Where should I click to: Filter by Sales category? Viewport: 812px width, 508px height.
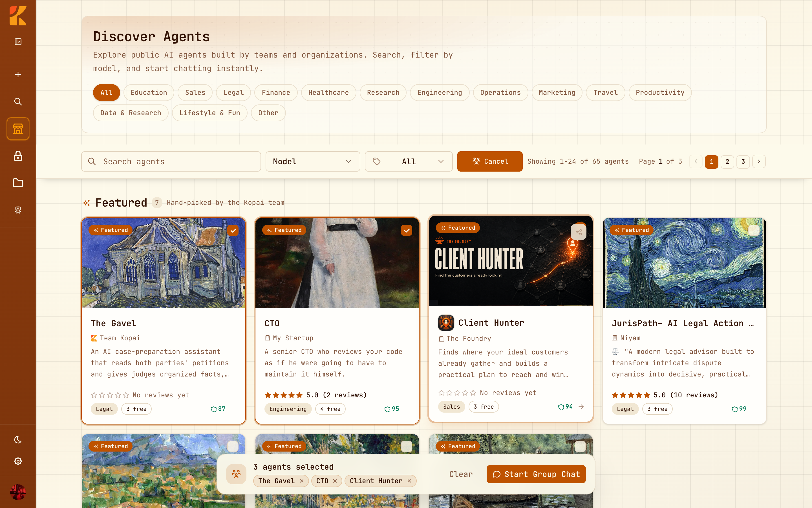(x=195, y=92)
